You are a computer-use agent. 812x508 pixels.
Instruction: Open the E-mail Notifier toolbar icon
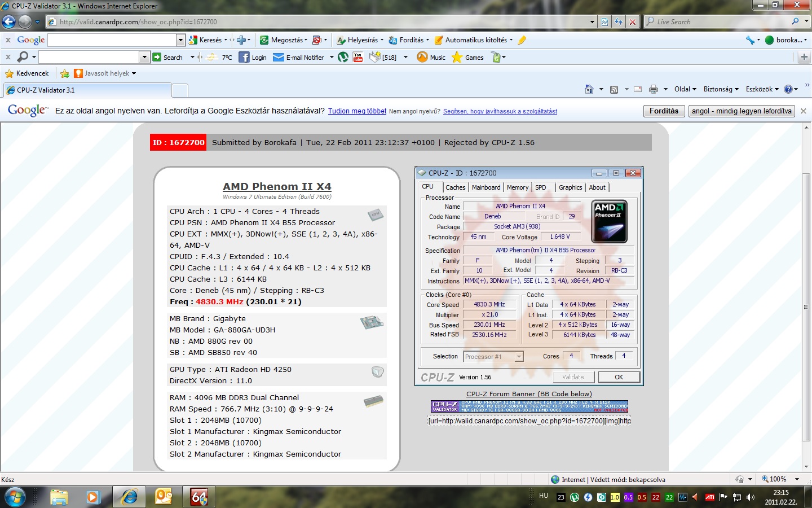pyautogui.click(x=298, y=57)
